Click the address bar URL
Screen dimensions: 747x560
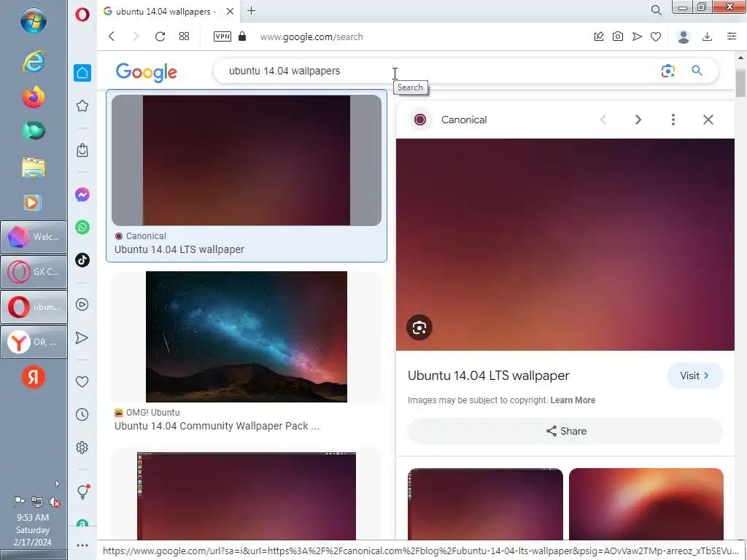coord(311,36)
